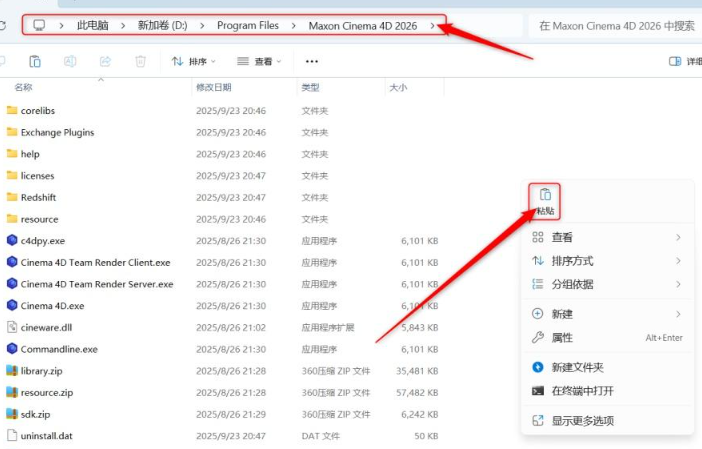This screenshot has width=702, height=449.
Task: Click the terminal icon beside 在终端中打开
Action: (x=538, y=391)
